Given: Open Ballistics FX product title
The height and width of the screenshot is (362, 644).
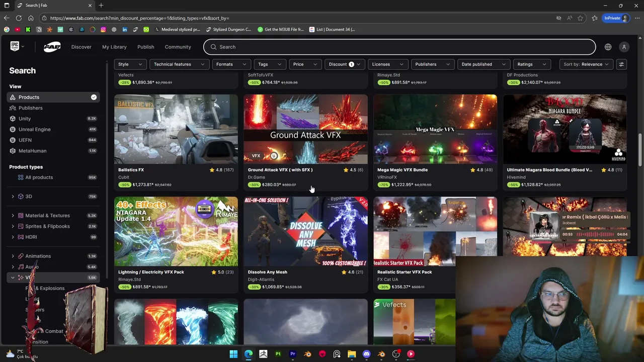Looking at the screenshot, I should [x=131, y=170].
